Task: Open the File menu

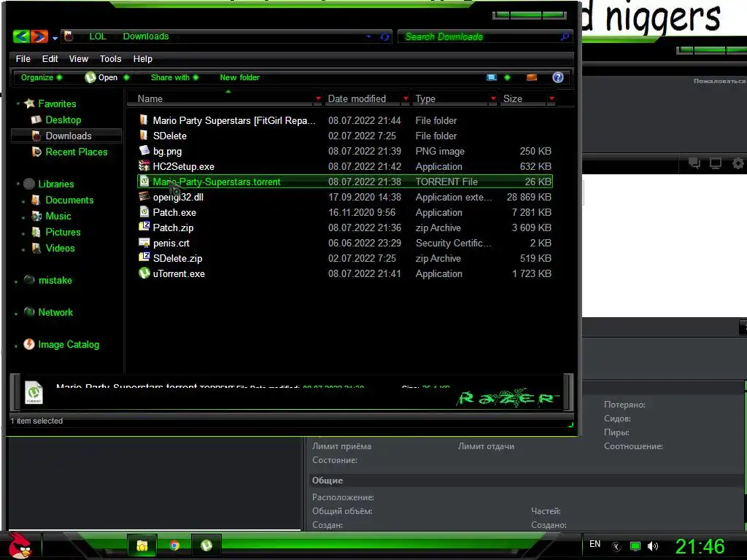Action: [x=23, y=58]
